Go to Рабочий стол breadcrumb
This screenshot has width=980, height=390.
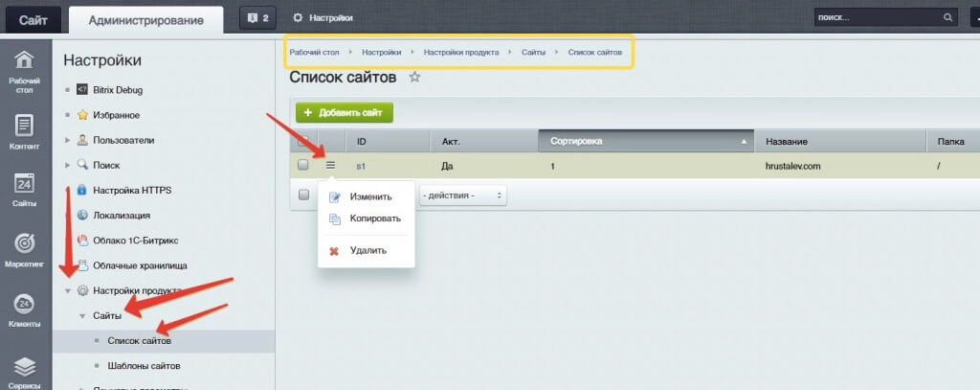tap(314, 52)
